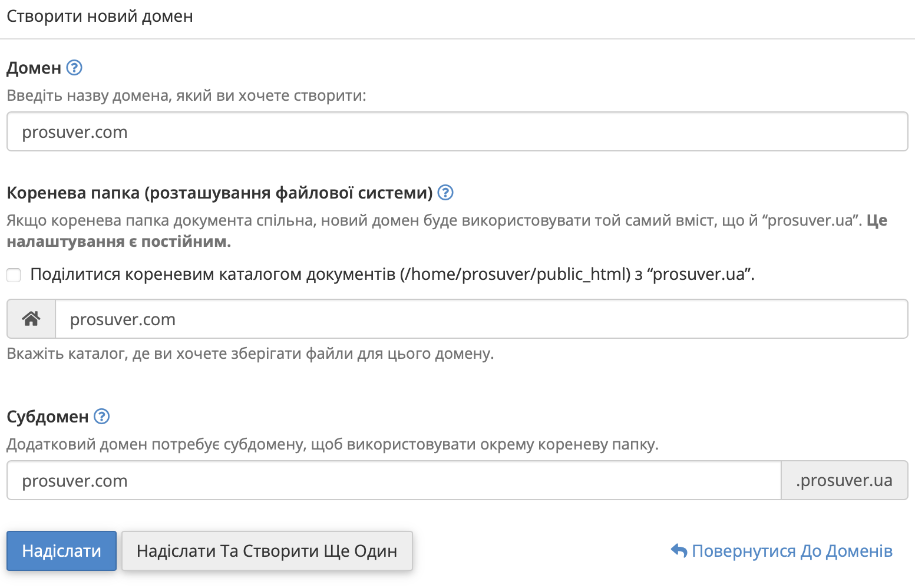Click the Створити новий домен page heading
The width and height of the screenshot is (915, 588).
(x=99, y=16)
